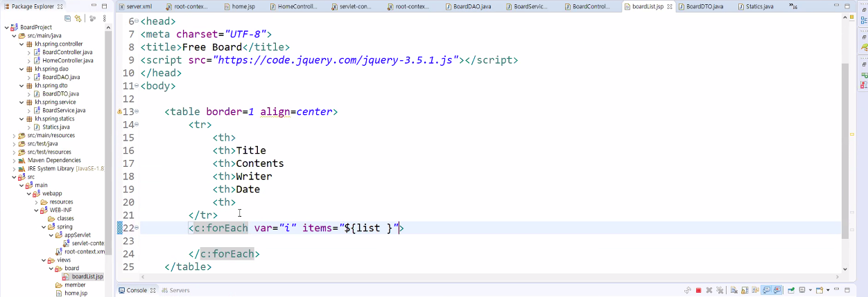Viewport: 868px width, 297px height.
Task: Click the jQuery URL string on line 9
Action: [338, 60]
